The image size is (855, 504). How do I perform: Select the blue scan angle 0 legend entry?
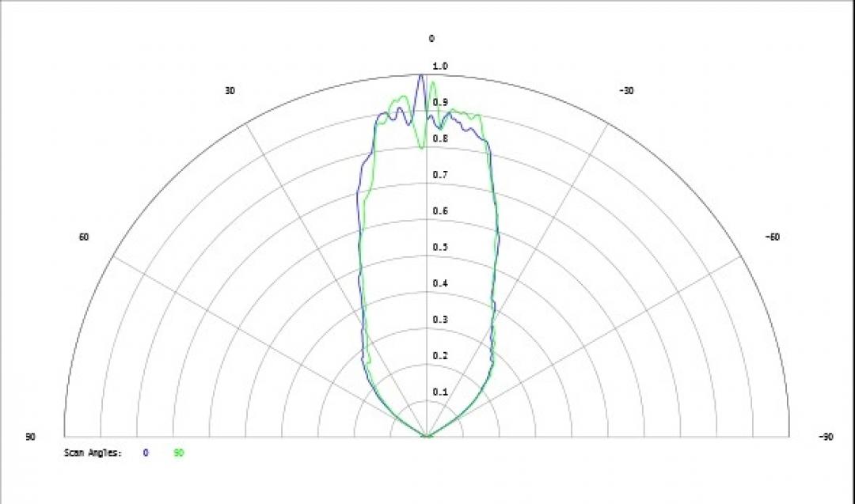click(x=146, y=453)
